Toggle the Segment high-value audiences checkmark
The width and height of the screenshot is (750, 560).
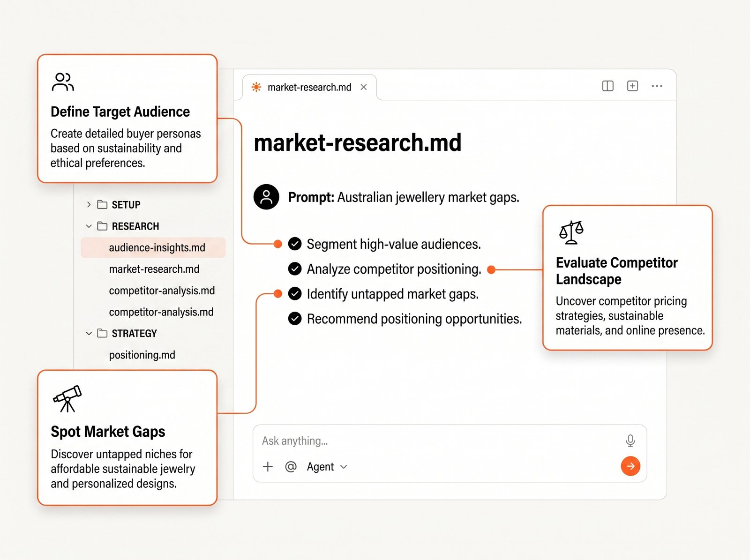point(295,244)
